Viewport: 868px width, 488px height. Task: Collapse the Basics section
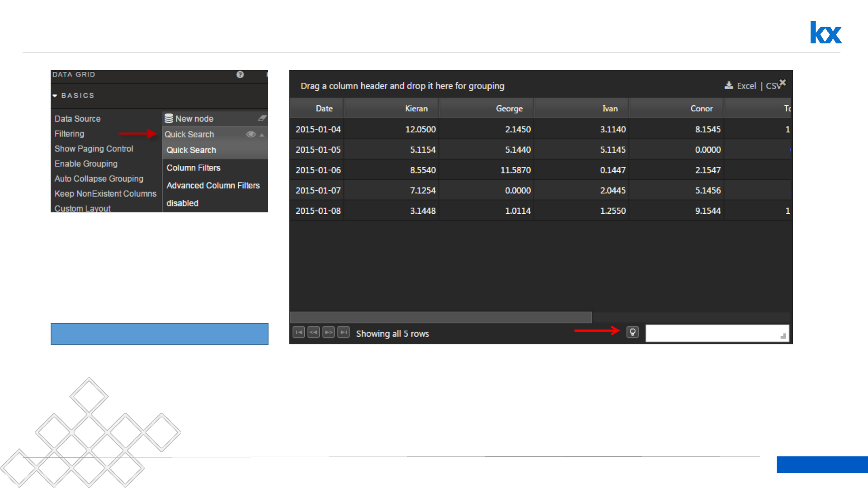point(55,96)
